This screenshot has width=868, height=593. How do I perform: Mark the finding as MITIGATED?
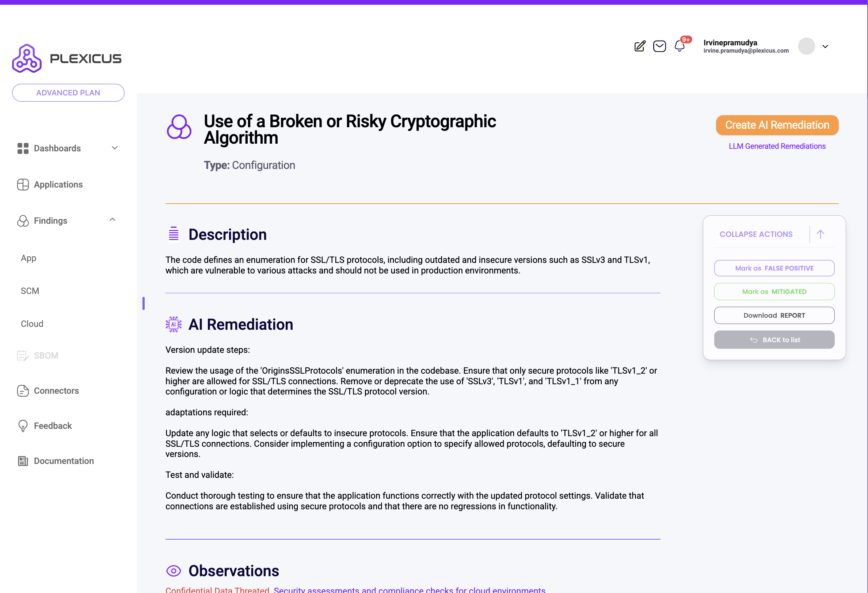click(x=774, y=291)
